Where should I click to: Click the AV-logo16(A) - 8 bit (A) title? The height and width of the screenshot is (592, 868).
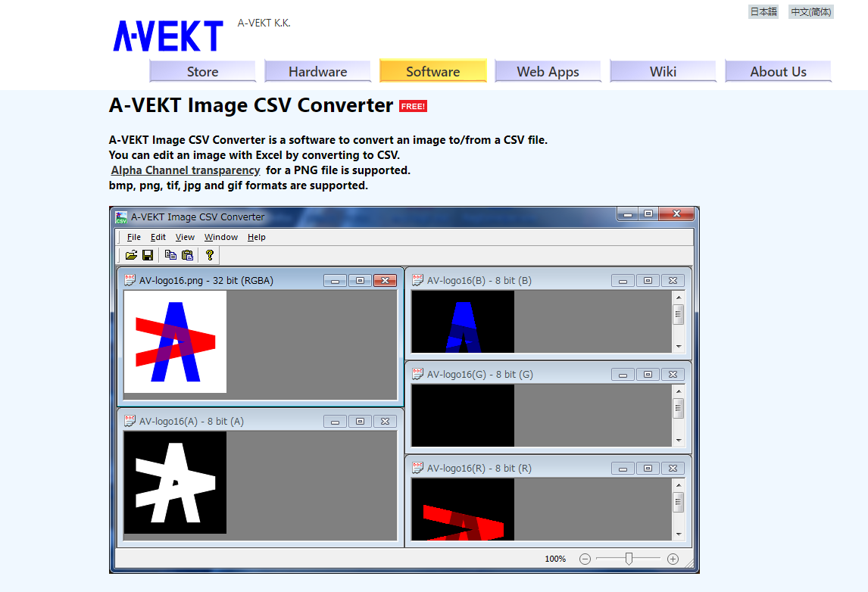click(x=192, y=421)
